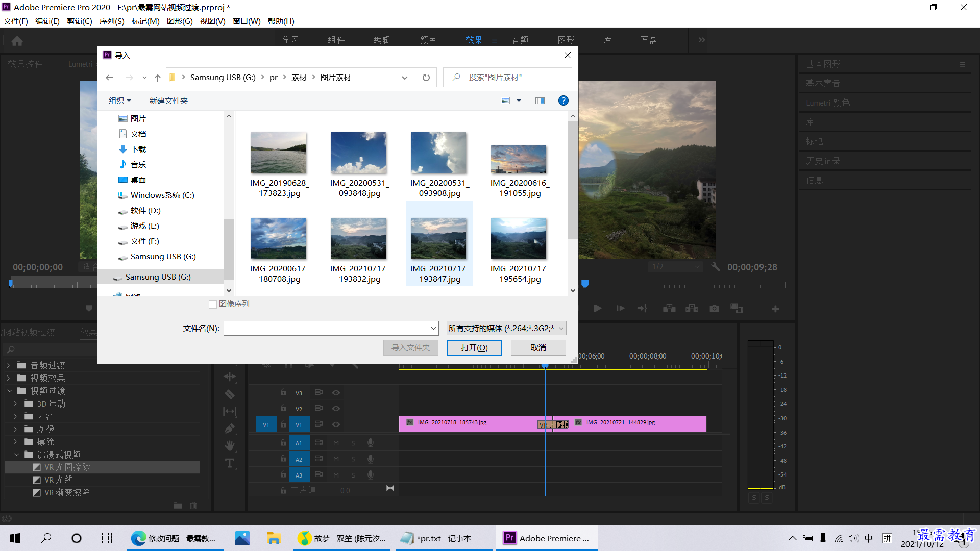Viewport: 980px width, 551px height.
Task: Expand the Audio Transitions (音频过渡) folder
Action: click(8, 365)
